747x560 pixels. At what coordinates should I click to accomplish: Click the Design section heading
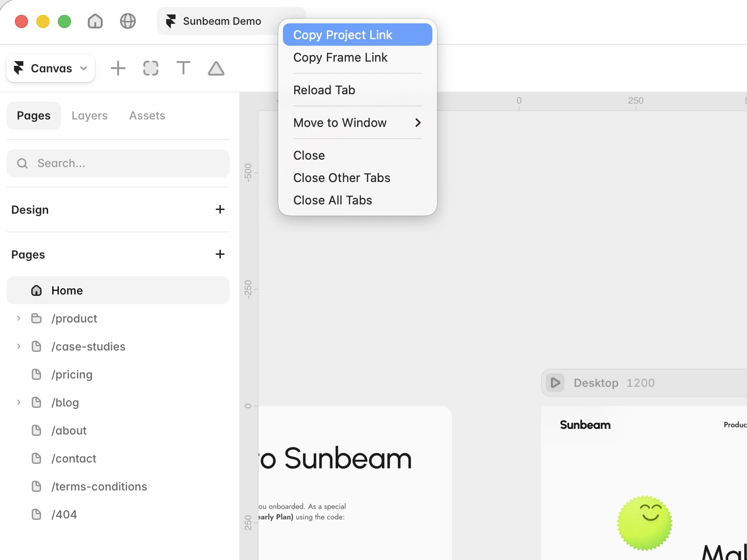pos(30,210)
